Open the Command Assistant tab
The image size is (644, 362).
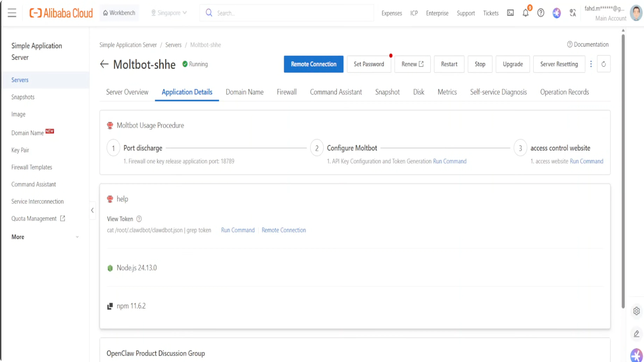(336, 92)
